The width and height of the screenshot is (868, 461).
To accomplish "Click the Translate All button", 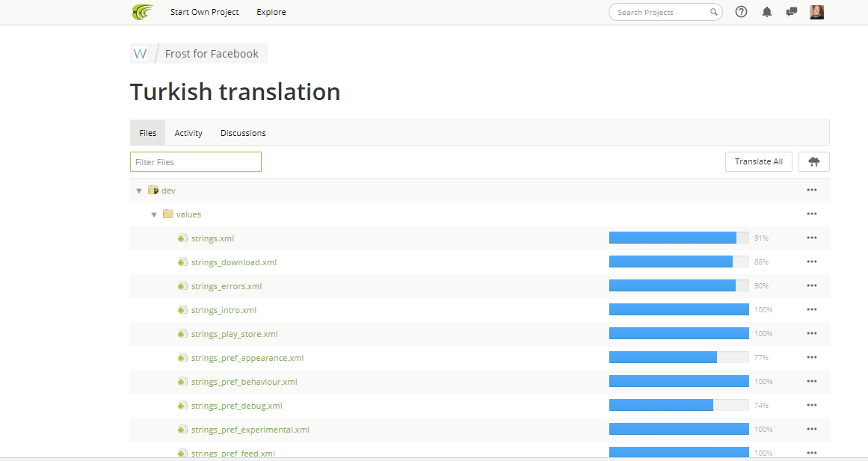I will pyautogui.click(x=758, y=161).
